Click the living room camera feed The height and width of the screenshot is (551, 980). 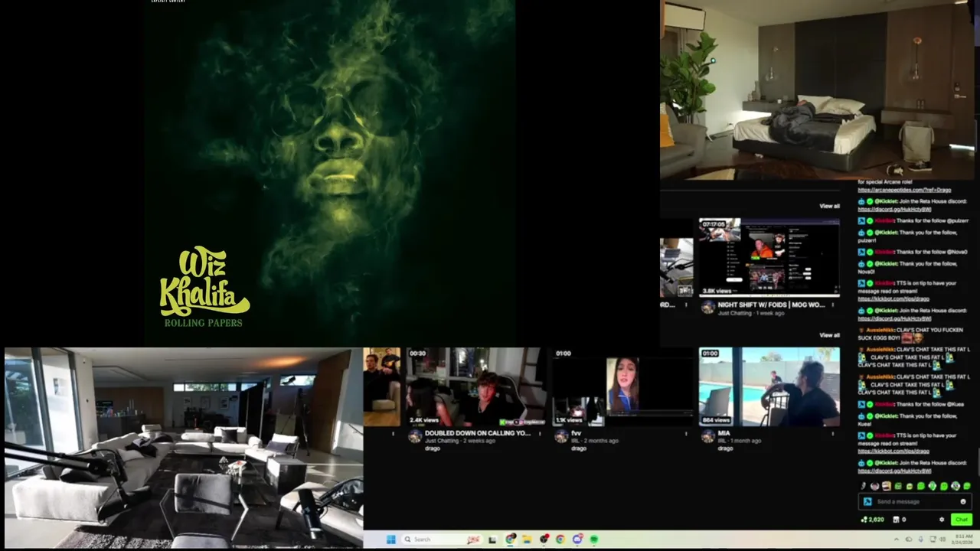coord(184,448)
